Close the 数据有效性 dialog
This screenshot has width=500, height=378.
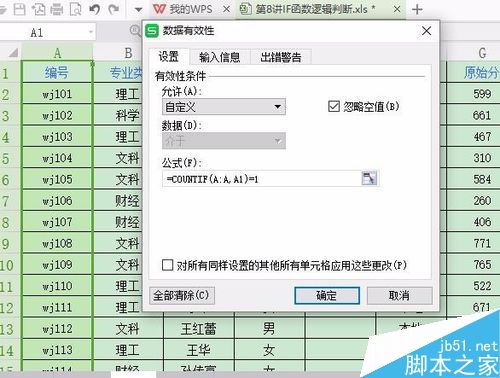coord(427,31)
